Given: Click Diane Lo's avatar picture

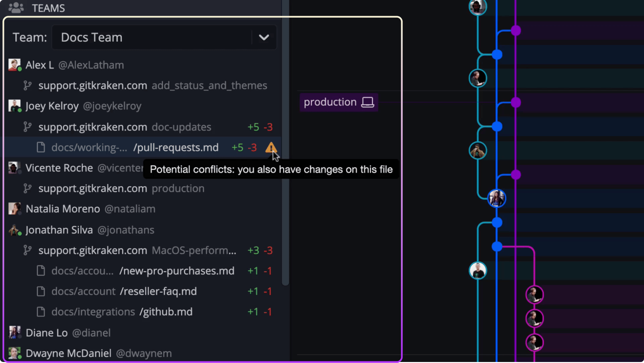Looking at the screenshot, I should pos(14,332).
